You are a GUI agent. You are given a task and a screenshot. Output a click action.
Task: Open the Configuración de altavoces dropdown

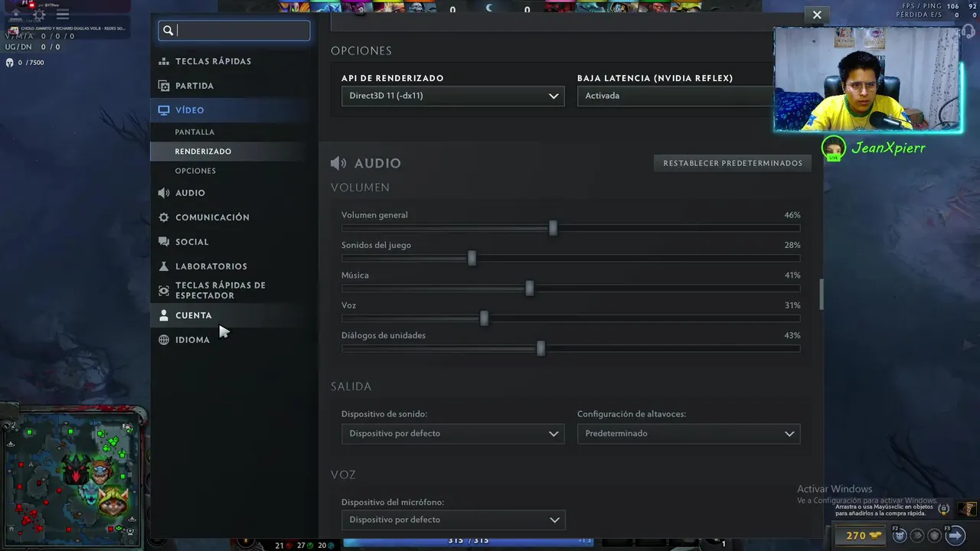point(689,433)
